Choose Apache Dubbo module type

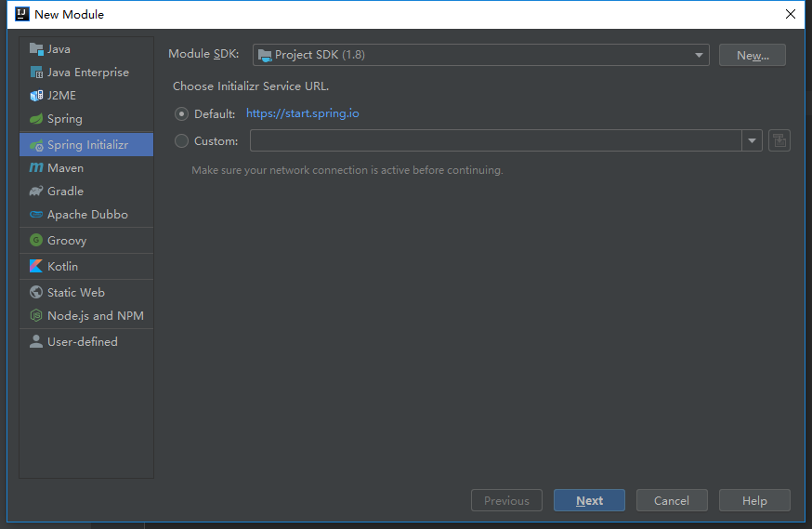(86, 215)
